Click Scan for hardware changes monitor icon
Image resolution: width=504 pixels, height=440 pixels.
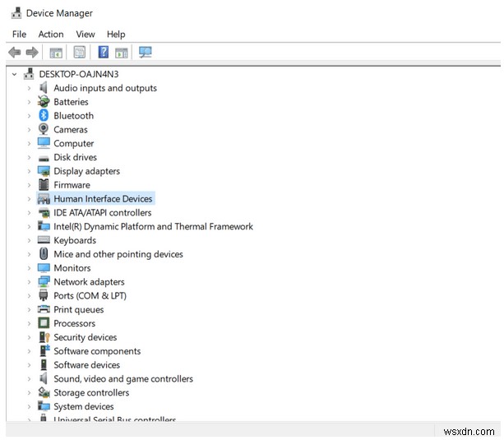pyautogui.click(x=145, y=52)
